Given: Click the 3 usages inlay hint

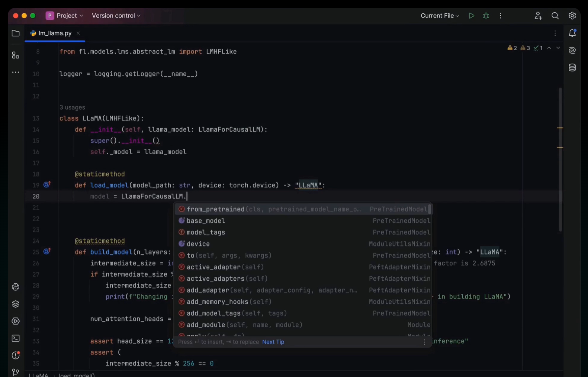Looking at the screenshot, I should click(72, 107).
